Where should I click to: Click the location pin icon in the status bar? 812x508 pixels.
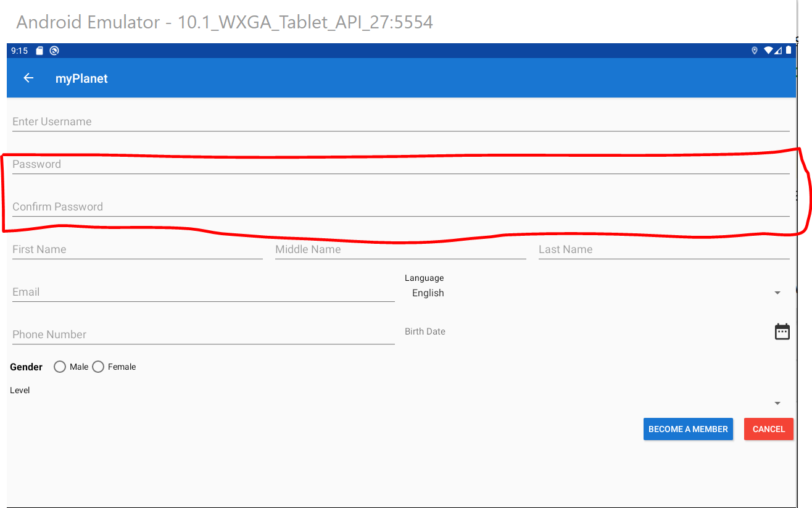tap(754, 50)
